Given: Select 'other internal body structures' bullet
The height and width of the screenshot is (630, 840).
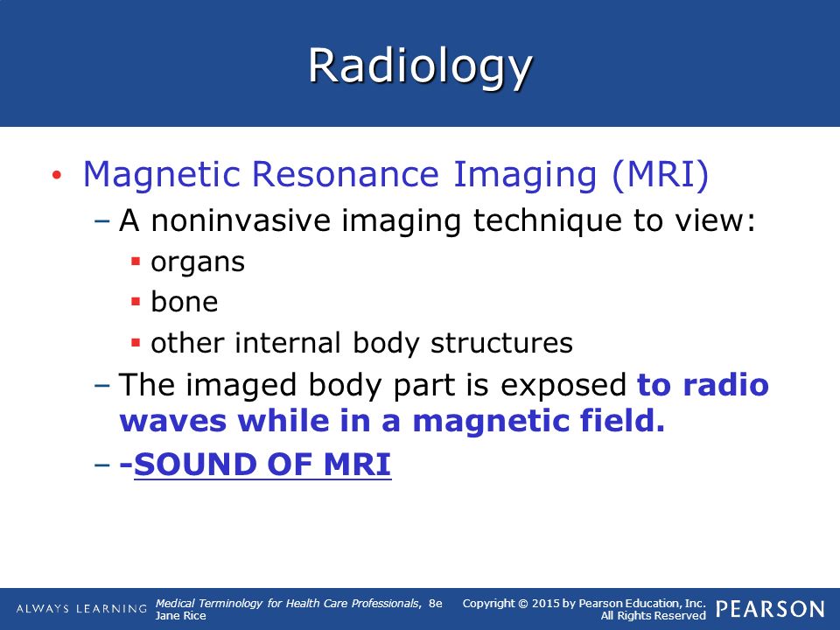Looking at the screenshot, I should point(361,343).
